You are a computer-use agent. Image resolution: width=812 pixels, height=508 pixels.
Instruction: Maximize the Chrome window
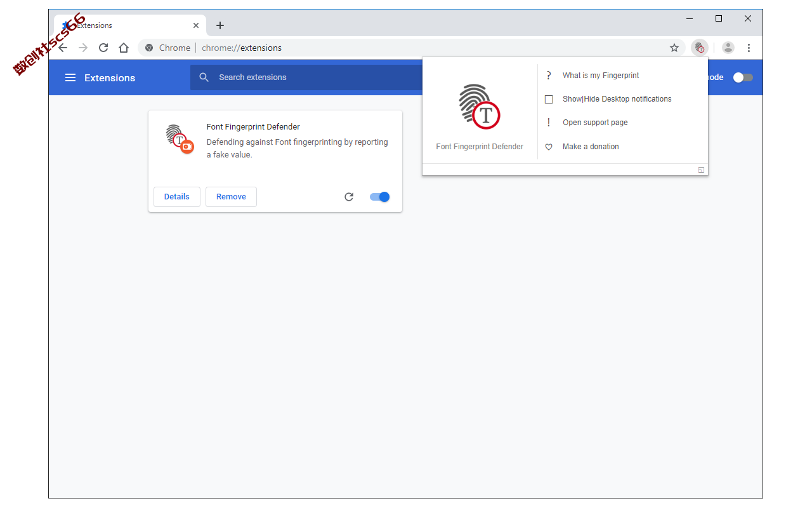[719, 19]
